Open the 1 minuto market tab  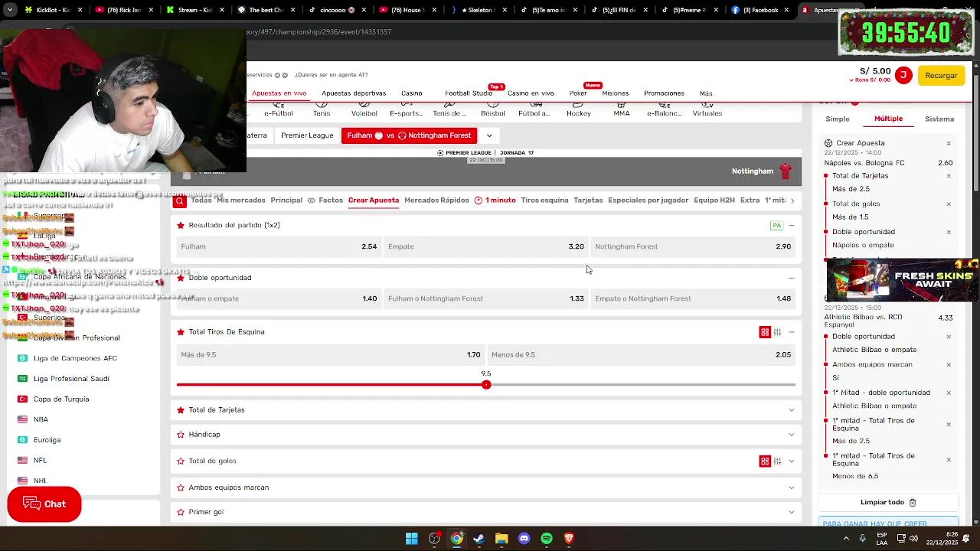click(495, 200)
